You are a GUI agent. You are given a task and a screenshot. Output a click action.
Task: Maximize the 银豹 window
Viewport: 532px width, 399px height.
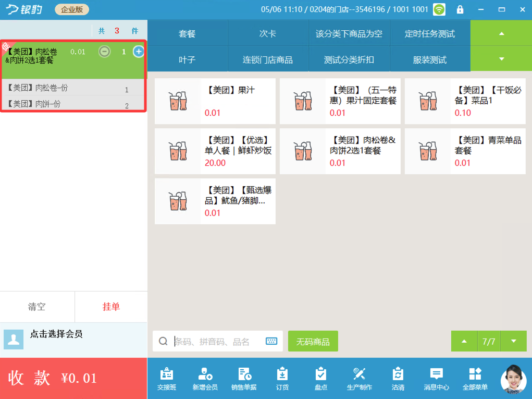point(501,9)
